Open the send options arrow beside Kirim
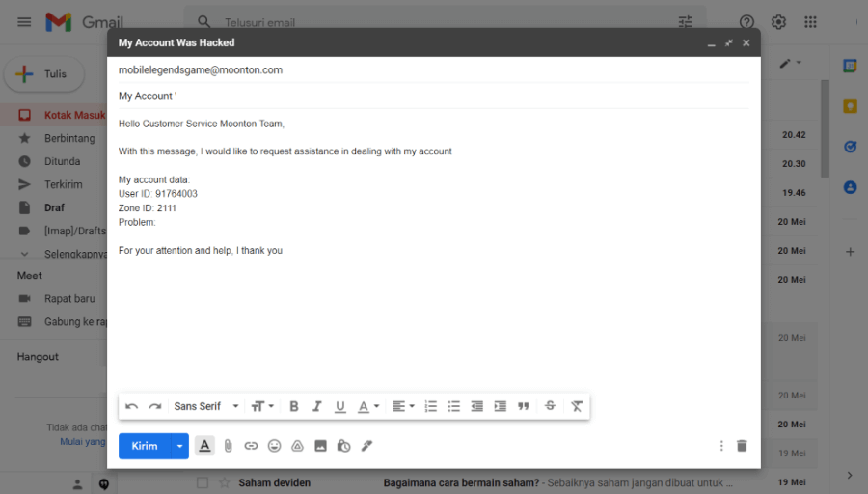The width and height of the screenshot is (868, 494). pos(180,446)
